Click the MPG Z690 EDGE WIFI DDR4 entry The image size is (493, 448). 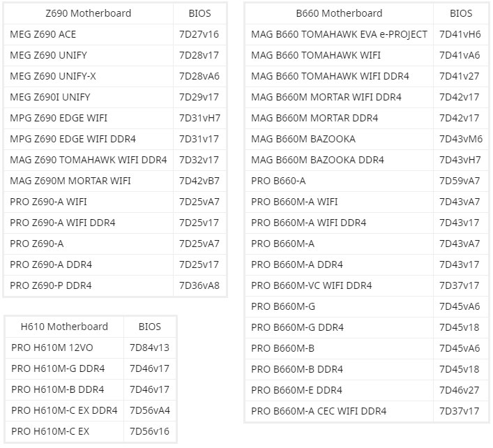click(73, 139)
